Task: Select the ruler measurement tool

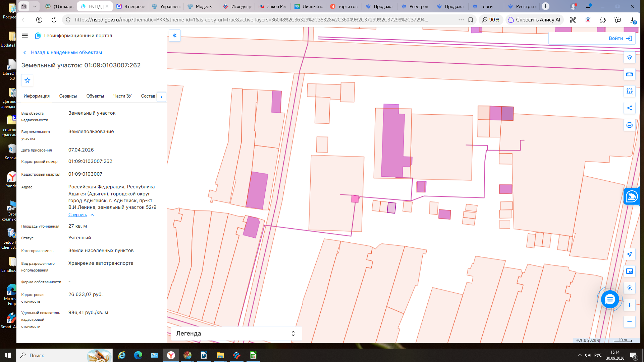Action: click(x=630, y=74)
